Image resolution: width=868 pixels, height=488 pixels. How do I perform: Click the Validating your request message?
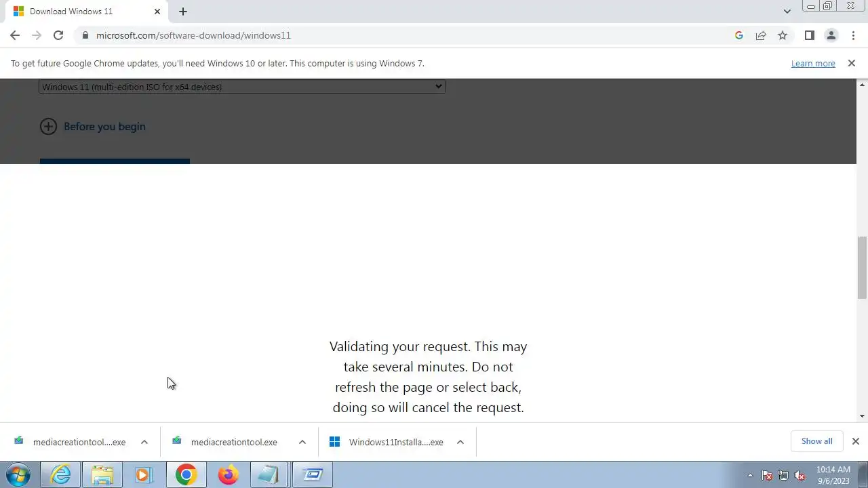[x=428, y=377]
